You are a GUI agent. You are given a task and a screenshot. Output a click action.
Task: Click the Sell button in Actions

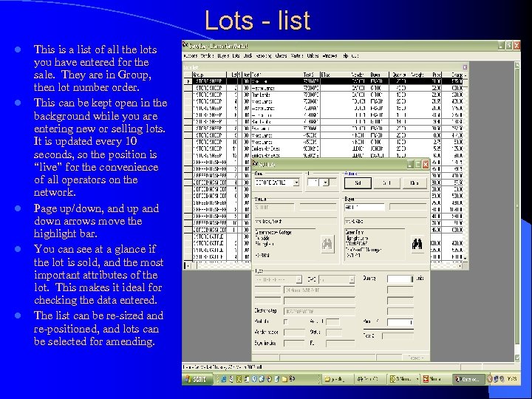(x=358, y=183)
